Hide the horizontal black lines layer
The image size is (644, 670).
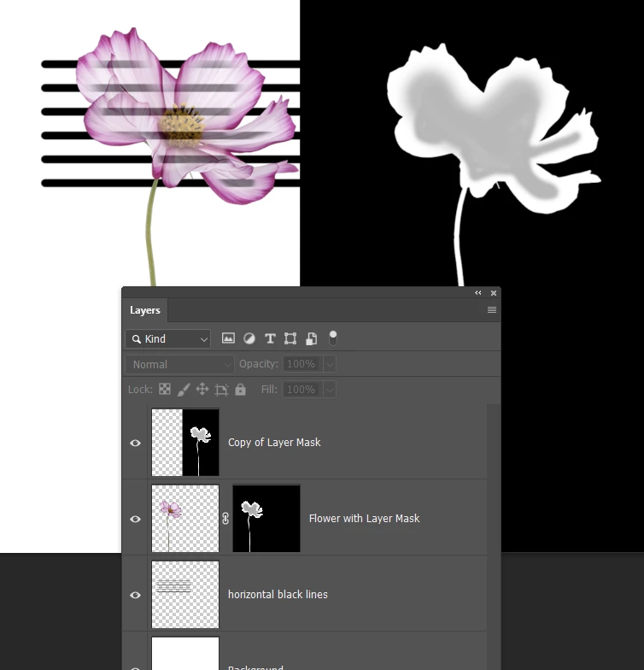click(135, 595)
